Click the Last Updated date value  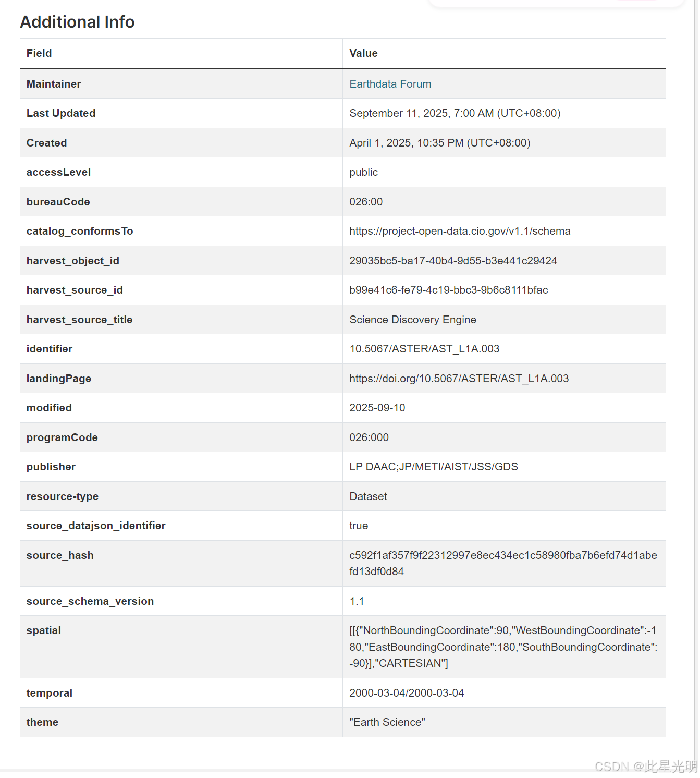(455, 113)
